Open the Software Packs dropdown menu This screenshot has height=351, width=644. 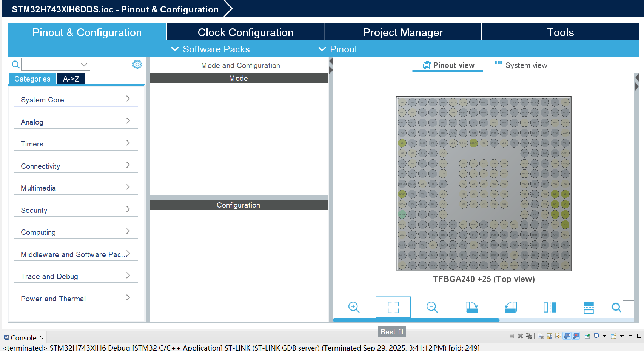pos(211,49)
